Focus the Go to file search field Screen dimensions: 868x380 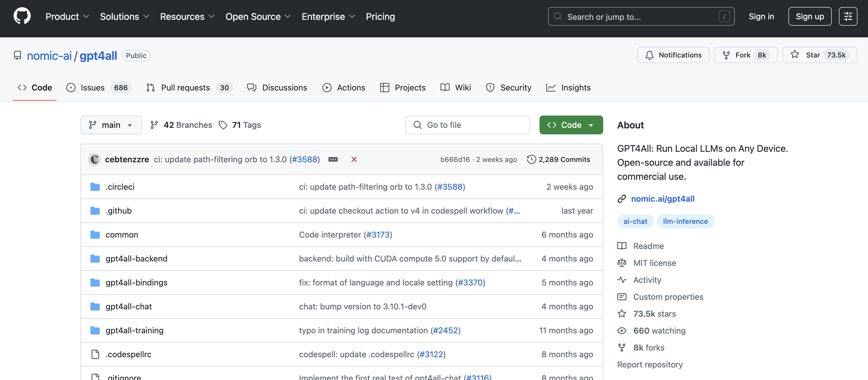[467, 125]
